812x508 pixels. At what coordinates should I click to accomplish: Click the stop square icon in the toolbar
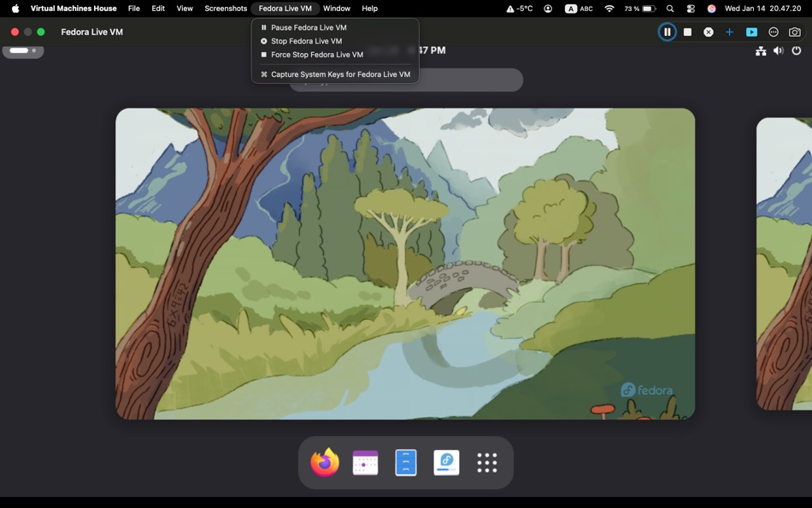tap(688, 32)
